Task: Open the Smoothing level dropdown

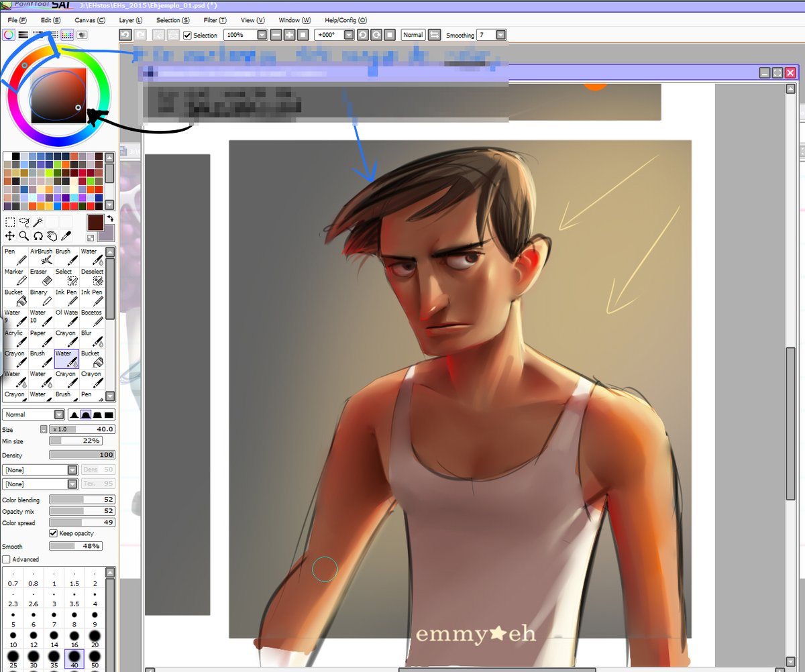Action: [500, 35]
